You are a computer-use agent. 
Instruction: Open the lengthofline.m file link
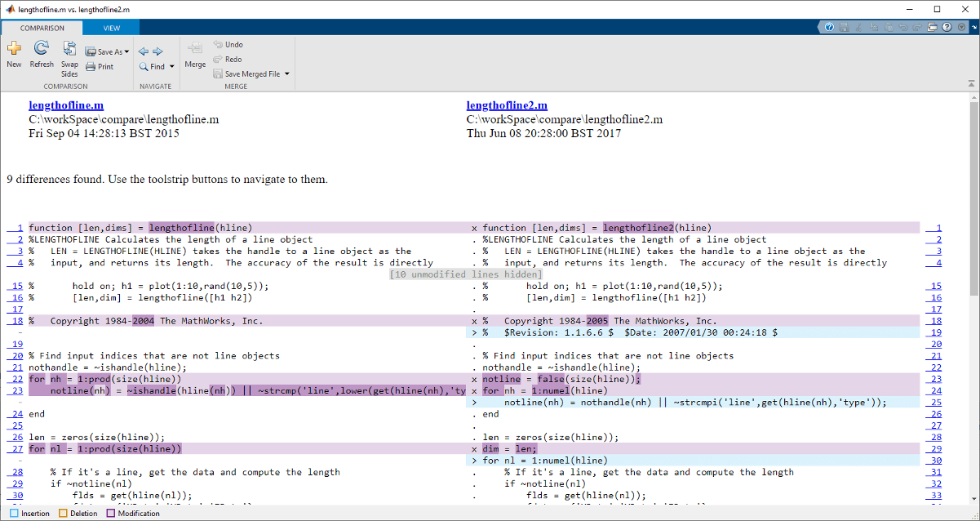pyautogui.click(x=66, y=105)
